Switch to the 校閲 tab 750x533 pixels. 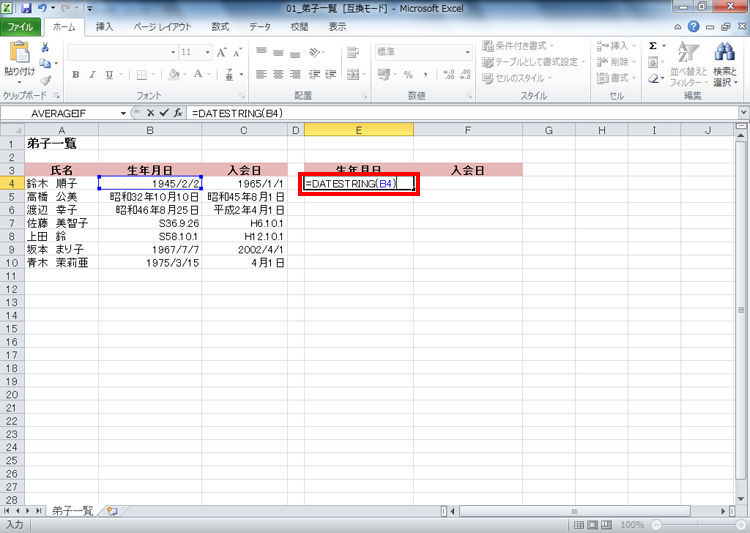point(299,27)
